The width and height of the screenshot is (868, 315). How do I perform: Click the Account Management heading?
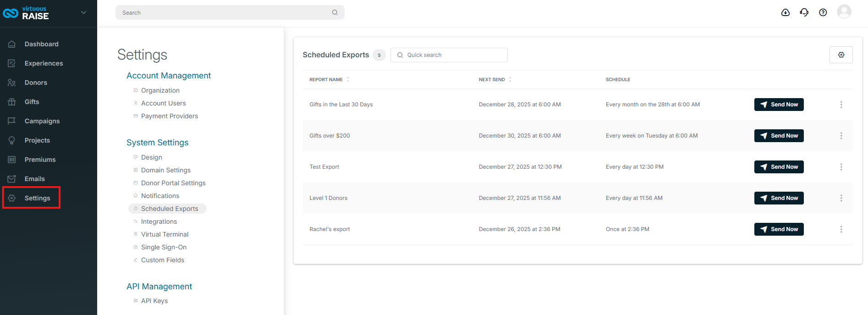tap(169, 76)
